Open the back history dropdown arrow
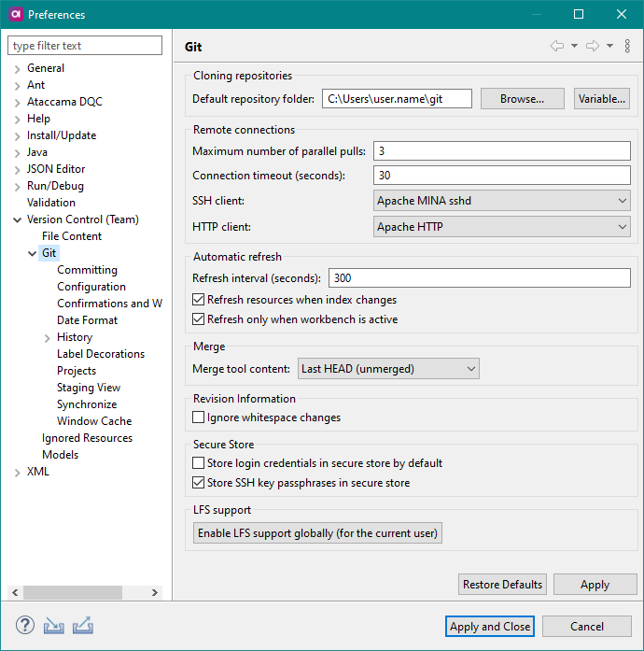This screenshot has width=644, height=651. pos(574,46)
